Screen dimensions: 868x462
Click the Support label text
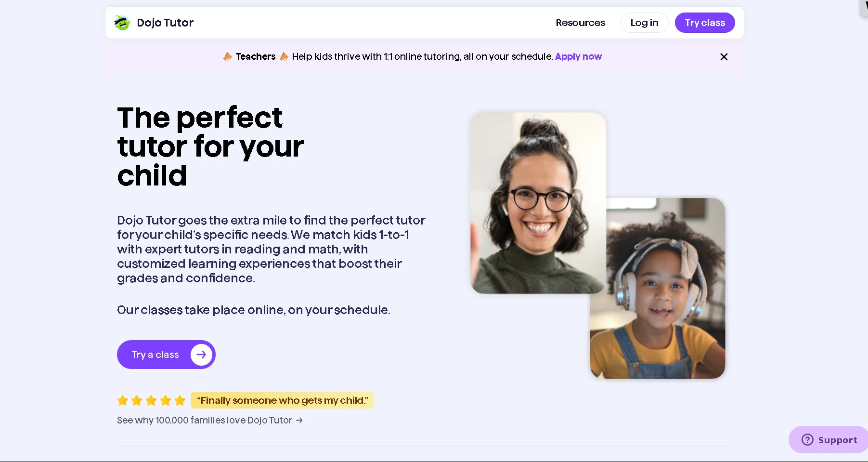pyautogui.click(x=838, y=440)
